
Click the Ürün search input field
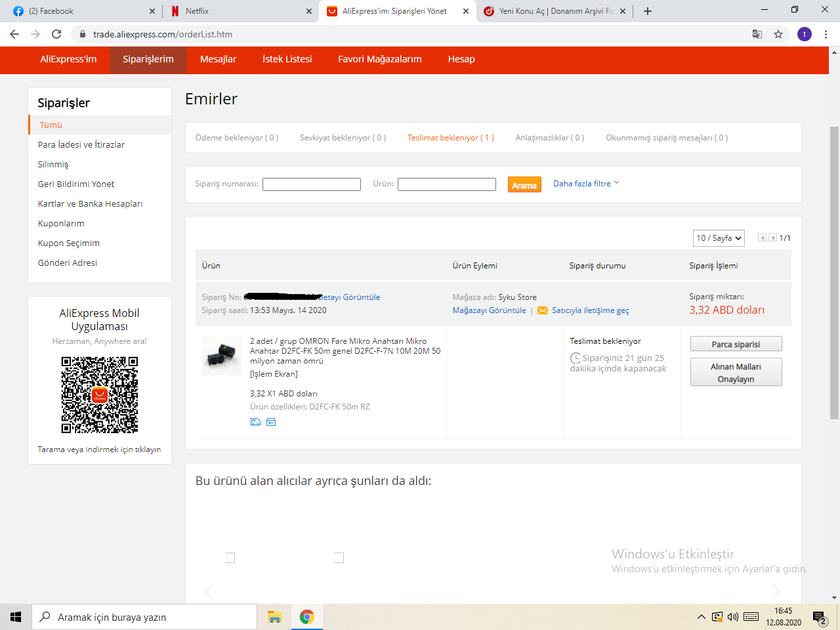(447, 184)
